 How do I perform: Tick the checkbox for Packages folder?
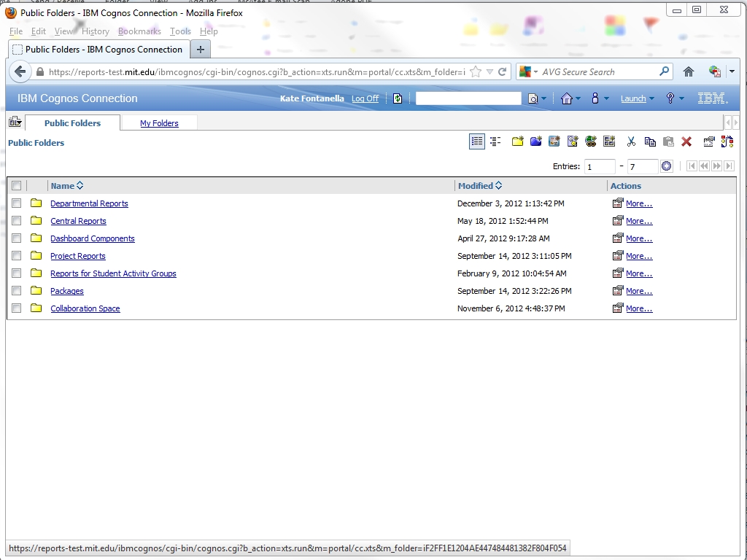[x=17, y=291]
